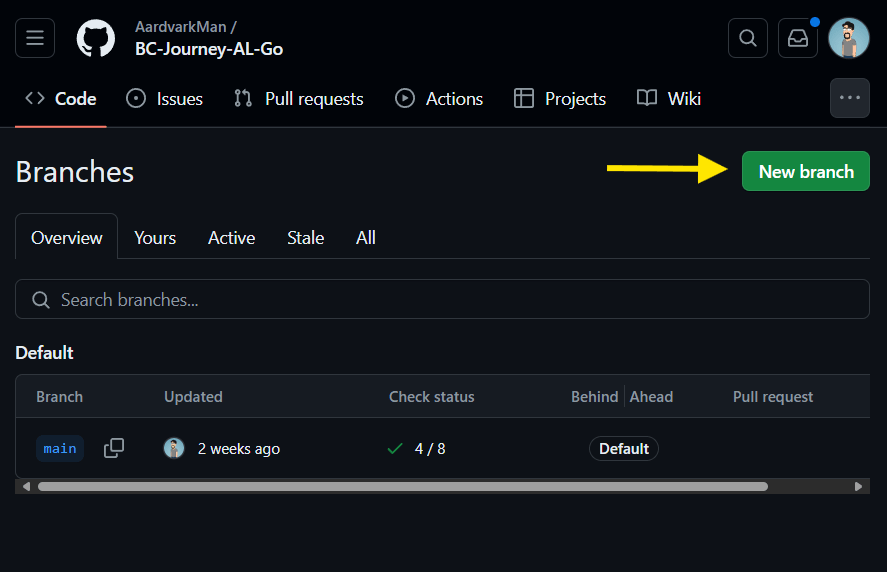Click the committer avatar in main row

click(174, 448)
